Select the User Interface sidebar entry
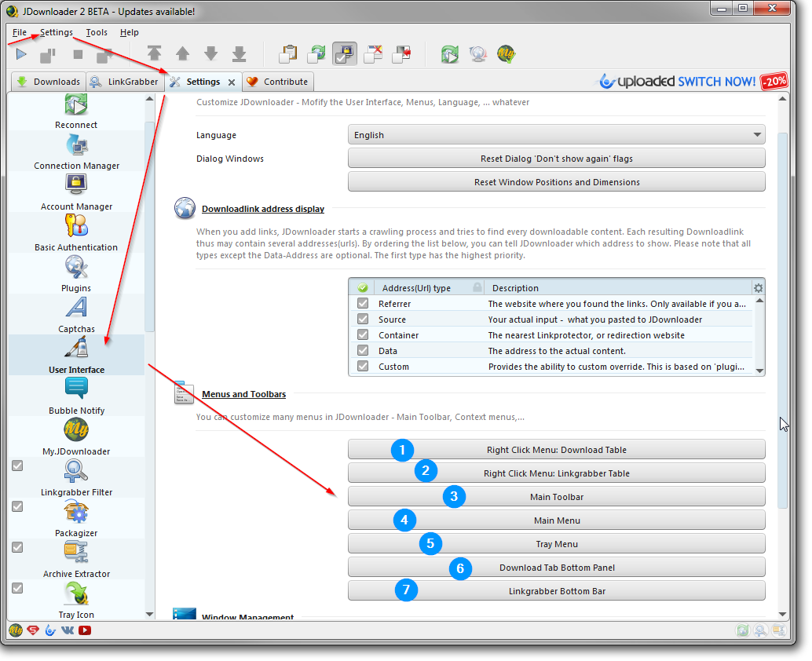Viewport: 812px width, 661px height. point(76,356)
